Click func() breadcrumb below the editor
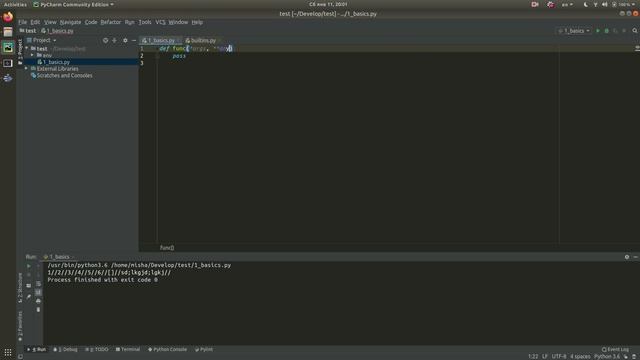Image resolution: width=640 pixels, height=360 pixels. [167, 248]
